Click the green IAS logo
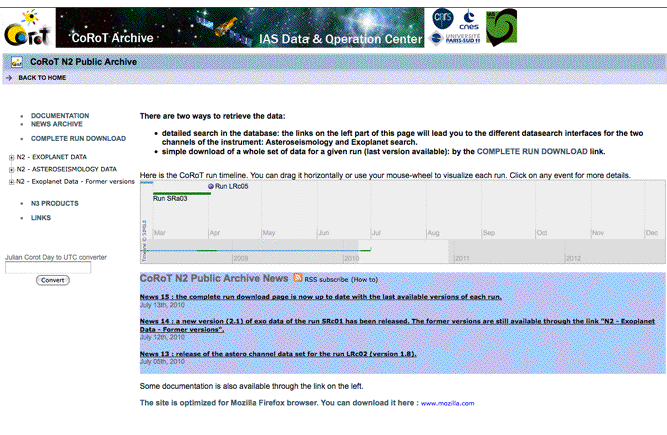Viewport: 667px width, 435px height. click(x=501, y=27)
